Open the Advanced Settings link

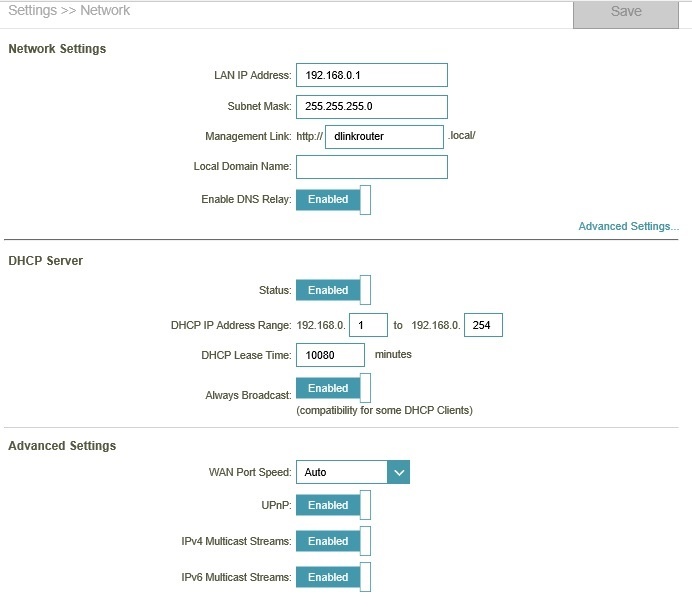pyautogui.click(x=628, y=227)
